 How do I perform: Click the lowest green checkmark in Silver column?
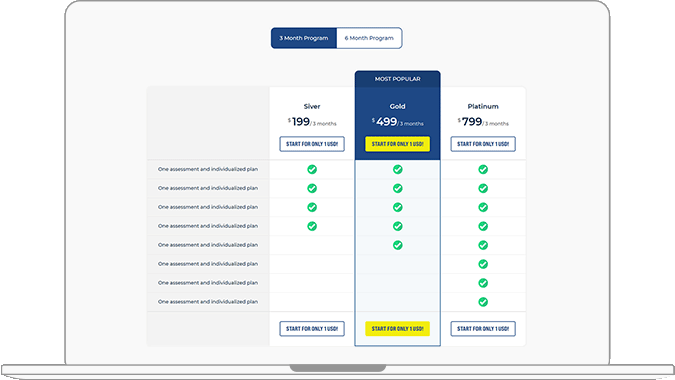click(x=312, y=226)
